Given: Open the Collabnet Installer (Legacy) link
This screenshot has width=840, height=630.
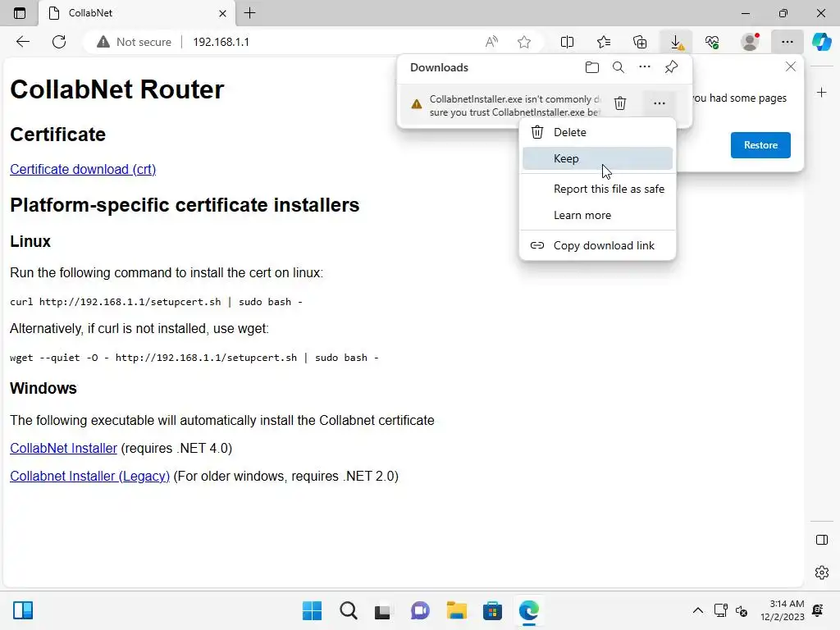Looking at the screenshot, I should tap(90, 477).
